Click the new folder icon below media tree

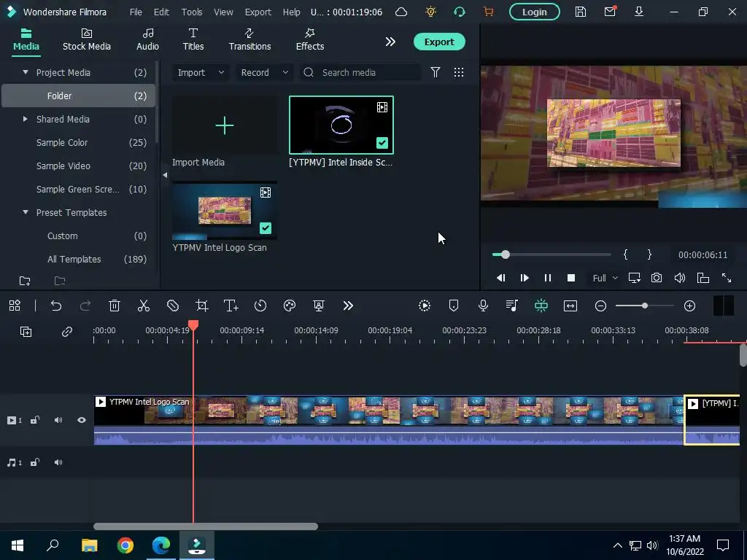[x=25, y=281]
